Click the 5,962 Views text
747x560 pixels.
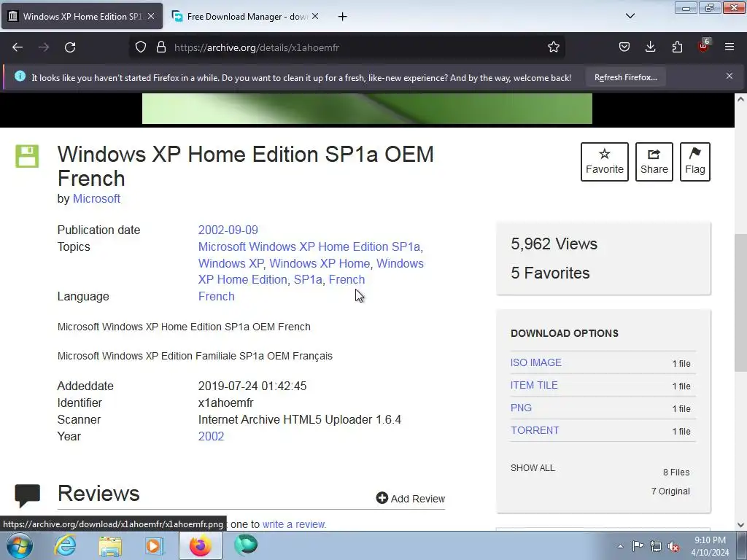[554, 244]
